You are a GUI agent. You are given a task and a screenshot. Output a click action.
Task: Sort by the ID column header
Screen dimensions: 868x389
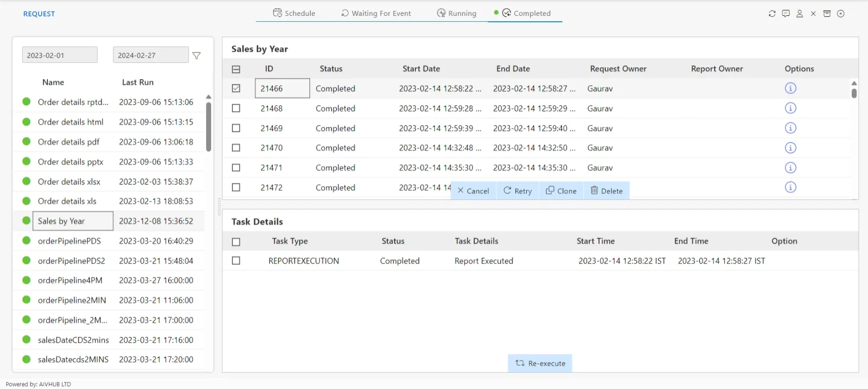click(x=269, y=69)
